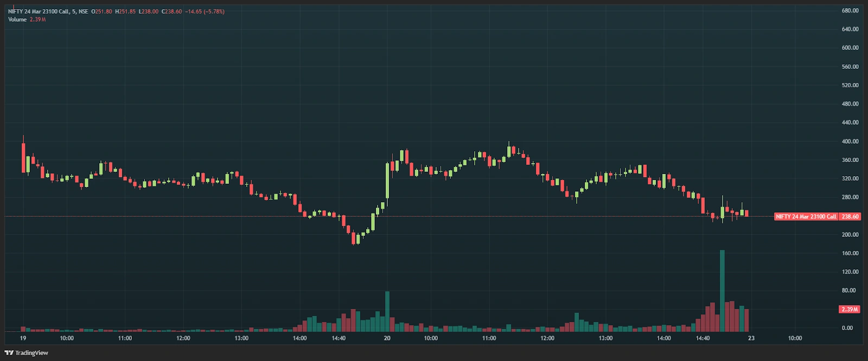Click the high price H251.85 value

point(125,11)
